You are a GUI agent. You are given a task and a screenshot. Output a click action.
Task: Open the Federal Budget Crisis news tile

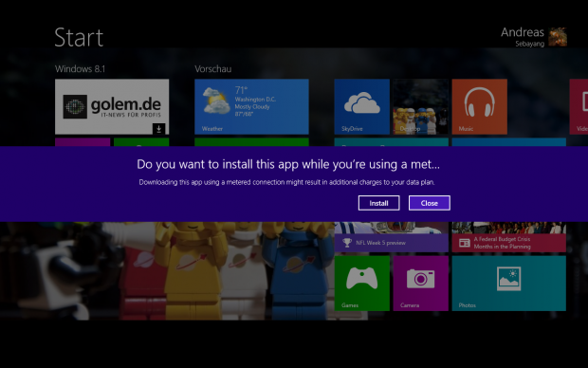pos(509,237)
